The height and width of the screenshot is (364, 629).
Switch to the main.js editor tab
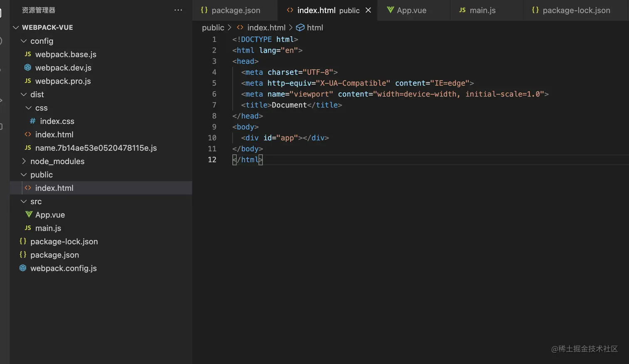point(482,10)
